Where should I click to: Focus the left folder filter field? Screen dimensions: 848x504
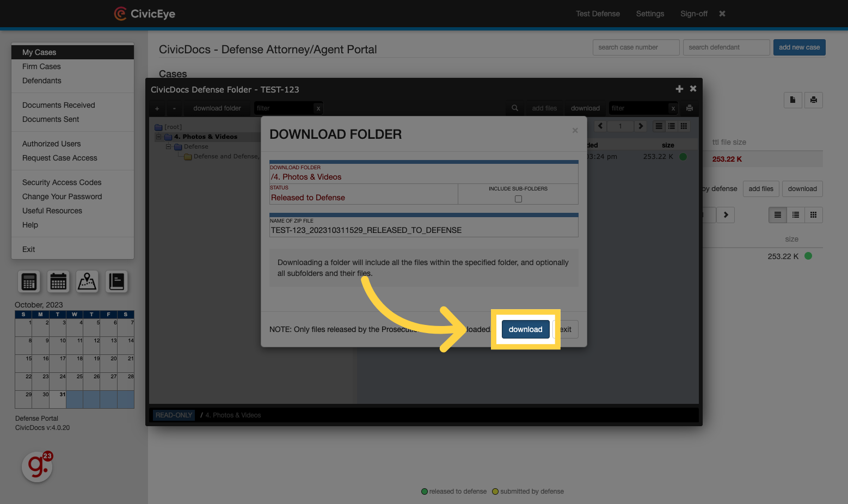[284, 108]
